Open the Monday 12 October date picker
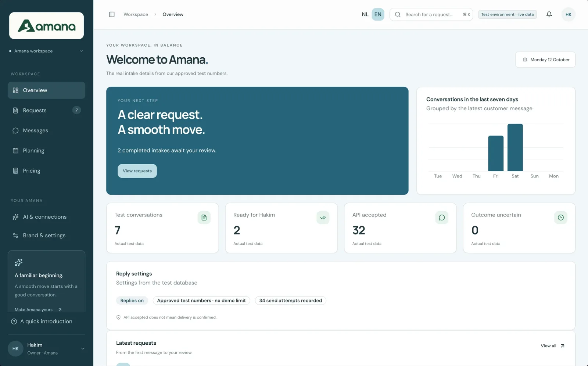 click(x=545, y=60)
